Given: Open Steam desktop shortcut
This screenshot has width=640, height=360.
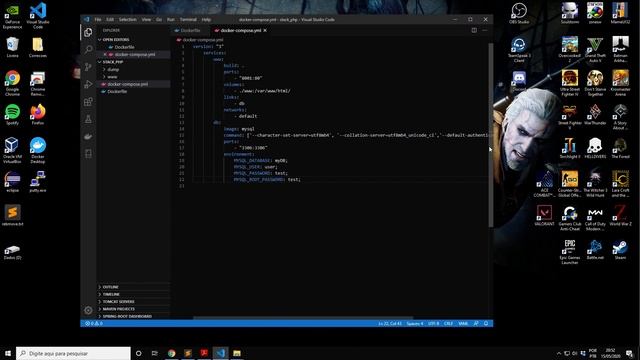Looking at the screenshot, I should tap(620, 250).
